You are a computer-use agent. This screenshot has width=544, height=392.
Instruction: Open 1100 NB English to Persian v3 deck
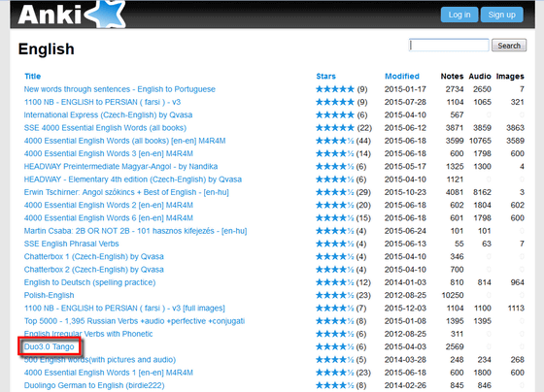click(102, 102)
